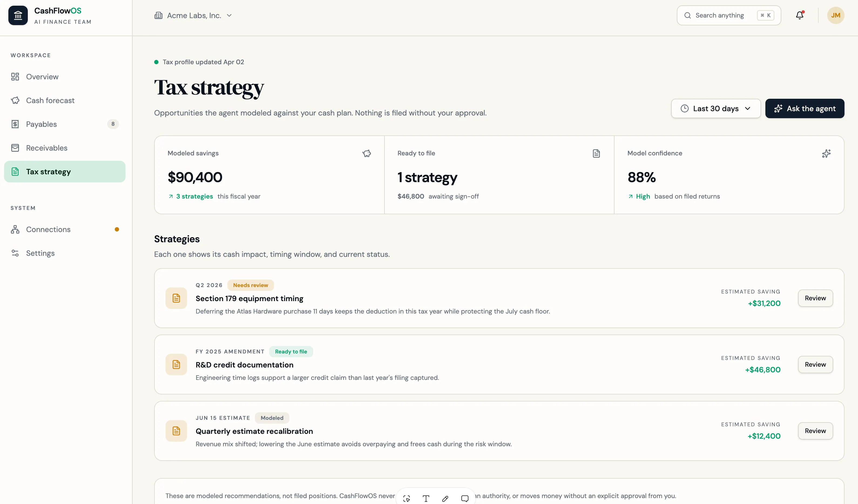Select the pencil draw tool in bottom toolbar
Screen dimensions: 858x504
[x=445, y=499]
